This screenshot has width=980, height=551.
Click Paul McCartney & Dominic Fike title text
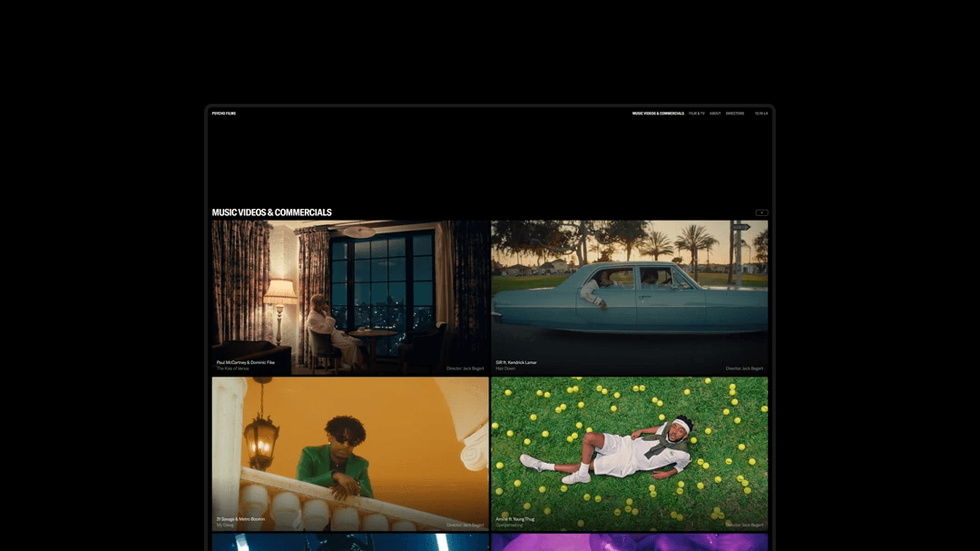coord(246,362)
